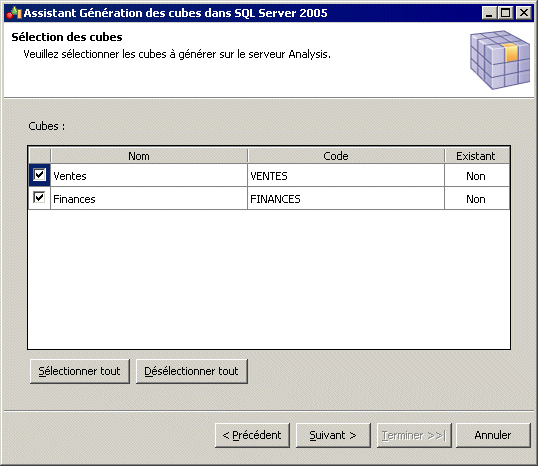Click the Existant column header
The height and width of the screenshot is (466, 538).
click(477, 156)
